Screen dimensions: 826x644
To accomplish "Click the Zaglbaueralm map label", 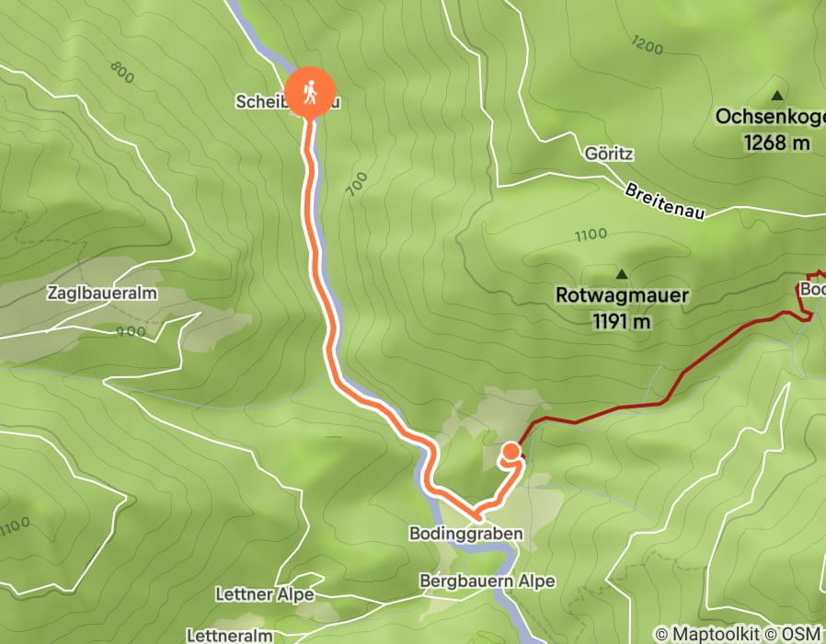I will (102, 293).
